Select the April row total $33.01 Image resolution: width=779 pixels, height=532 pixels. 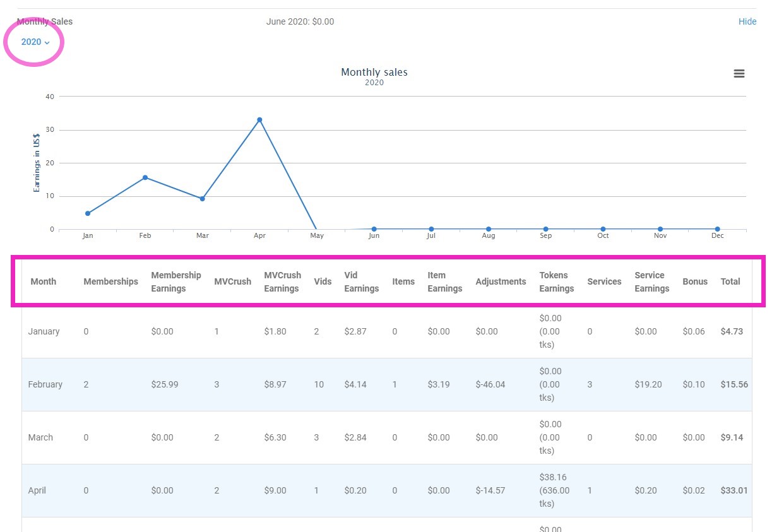pyautogui.click(x=734, y=490)
